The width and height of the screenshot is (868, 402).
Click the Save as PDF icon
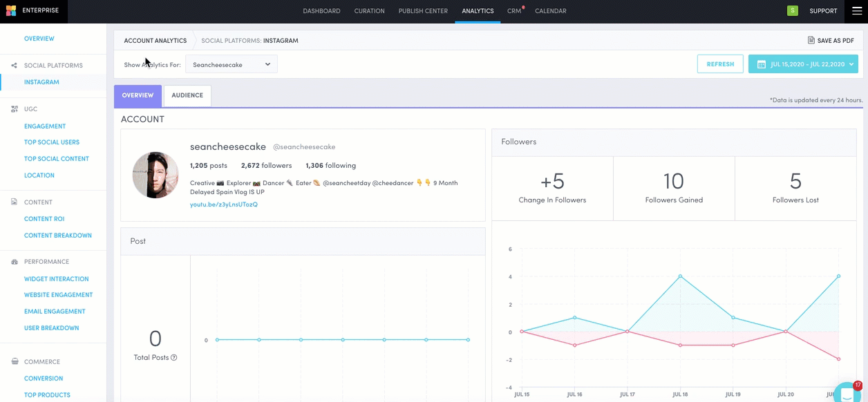[811, 41]
